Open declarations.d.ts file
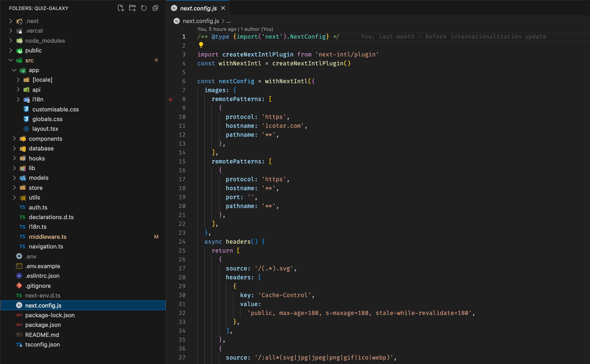 51,217
